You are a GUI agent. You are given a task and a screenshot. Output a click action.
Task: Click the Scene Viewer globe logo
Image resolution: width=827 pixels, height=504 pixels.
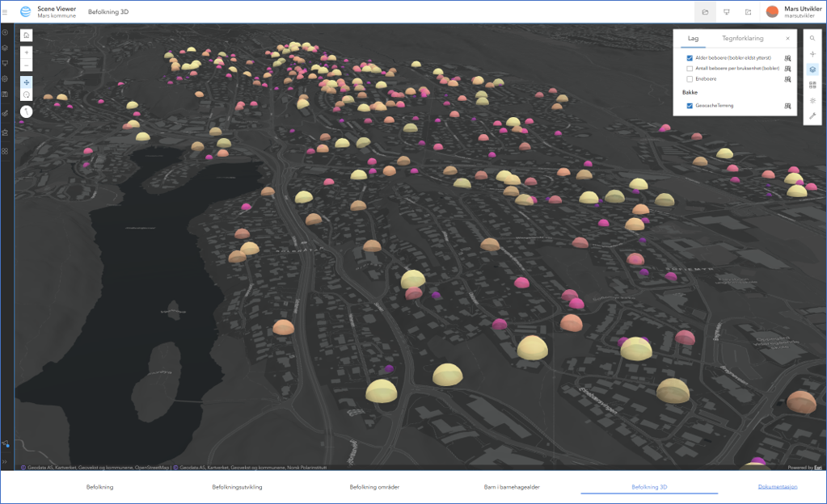pos(25,11)
